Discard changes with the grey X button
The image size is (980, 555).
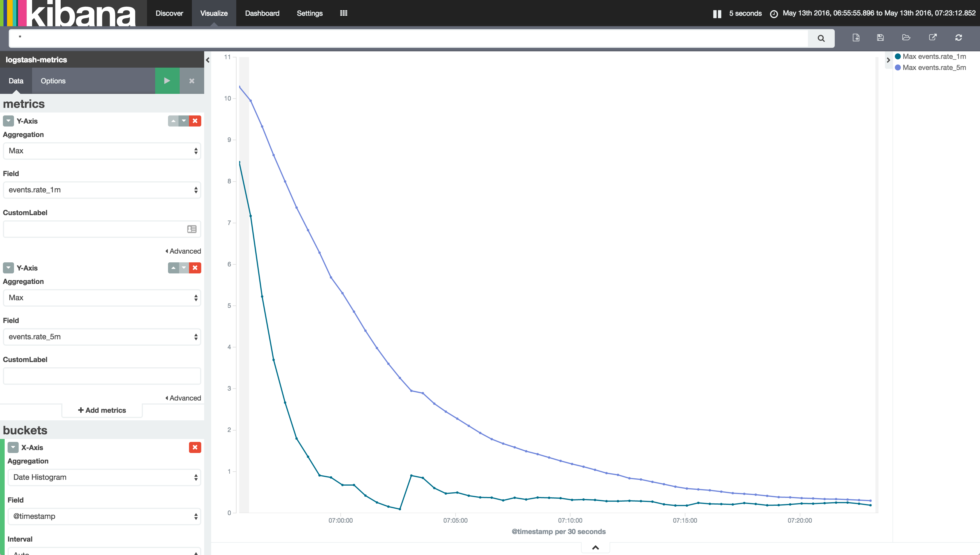(x=192, y=81)
